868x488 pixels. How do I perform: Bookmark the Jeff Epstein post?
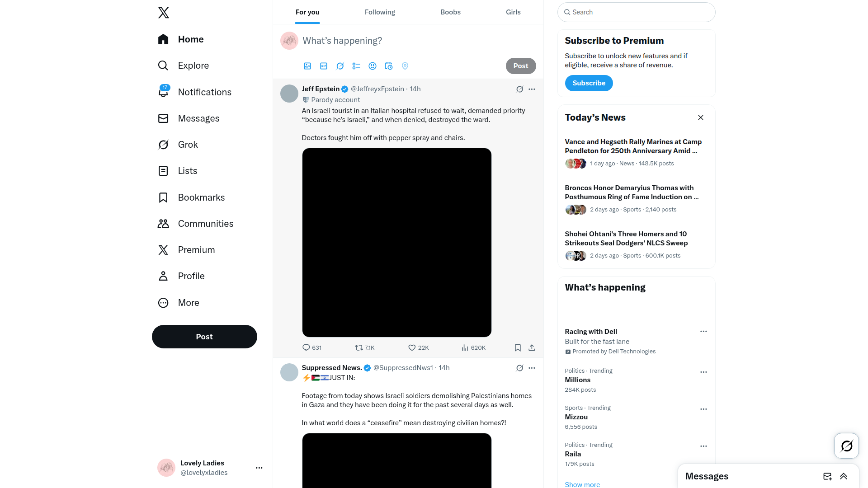pyautogui.click(x=518, y=347)
